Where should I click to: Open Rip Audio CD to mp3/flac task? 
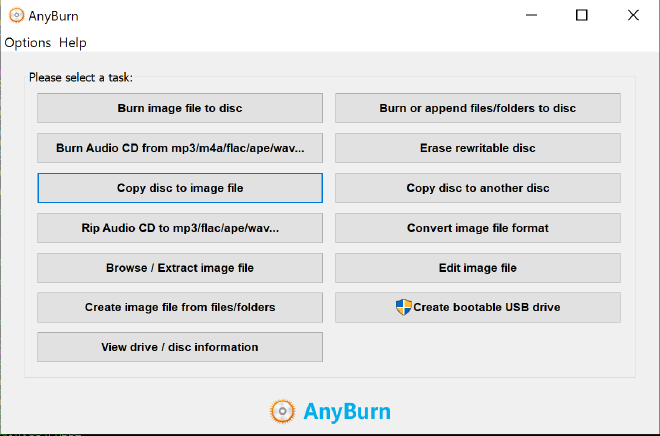pos(180,228)
